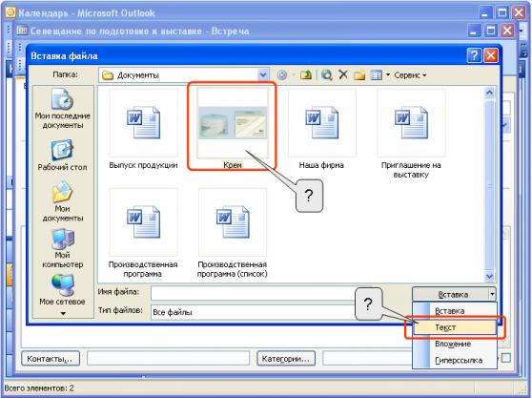The image size is (532, 398).
Task: Click the Вставка insert button
Action: pos(451,294)
